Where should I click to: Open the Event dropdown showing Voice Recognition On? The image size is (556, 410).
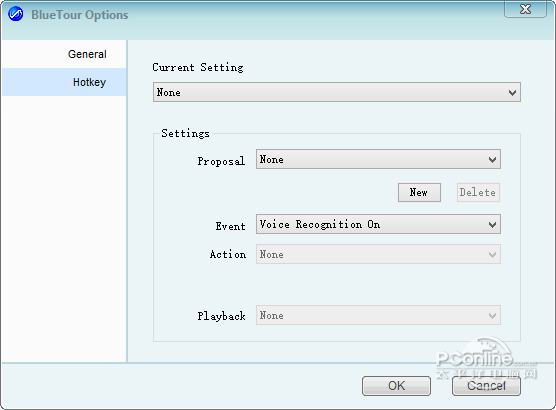click(378, 224)
